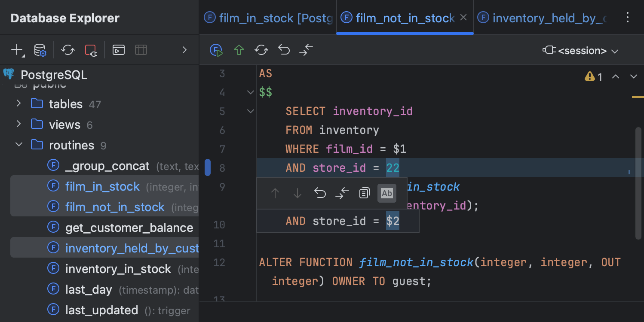
Task: Copy the highlighted statement via popup icon
Action: [364, 193]
